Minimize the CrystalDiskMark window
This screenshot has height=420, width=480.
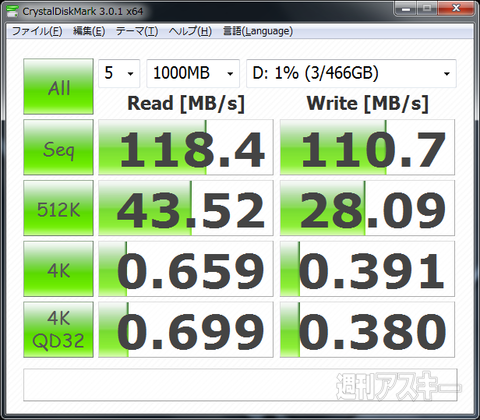click(x=406, y=8)
